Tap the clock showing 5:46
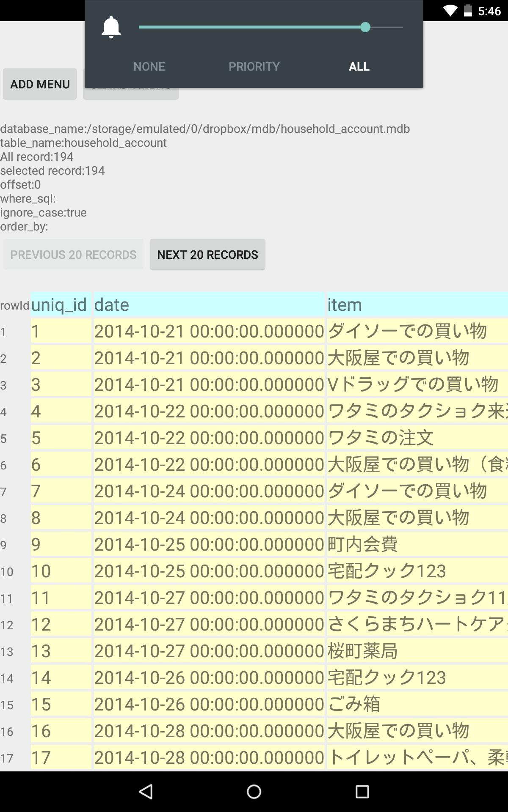 489,11
